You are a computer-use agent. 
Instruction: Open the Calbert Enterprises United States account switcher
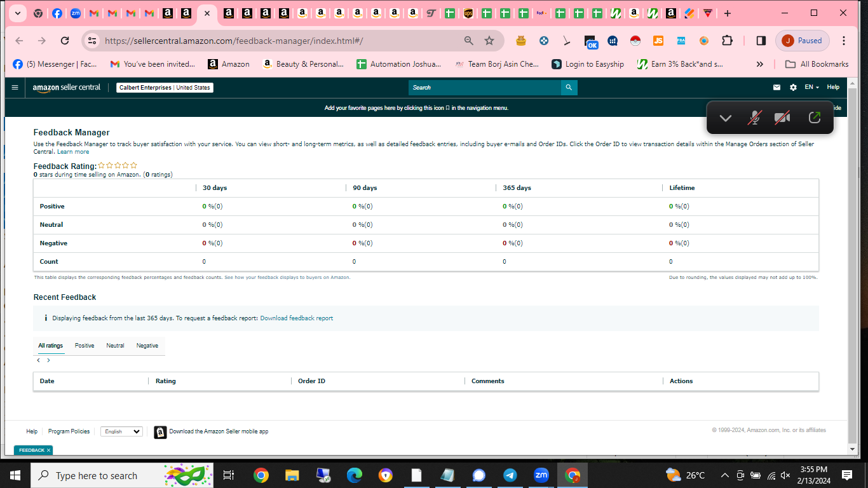tap(165, 88)
